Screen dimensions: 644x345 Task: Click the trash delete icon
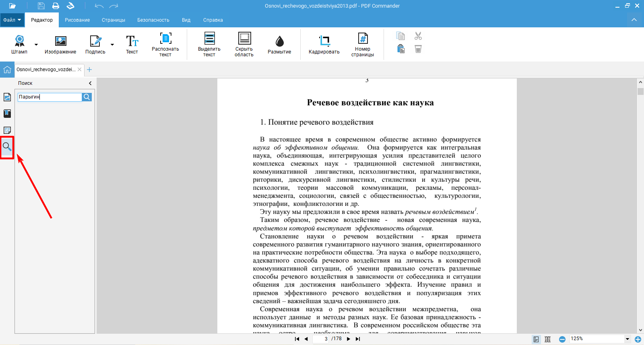tap(418, 49)
